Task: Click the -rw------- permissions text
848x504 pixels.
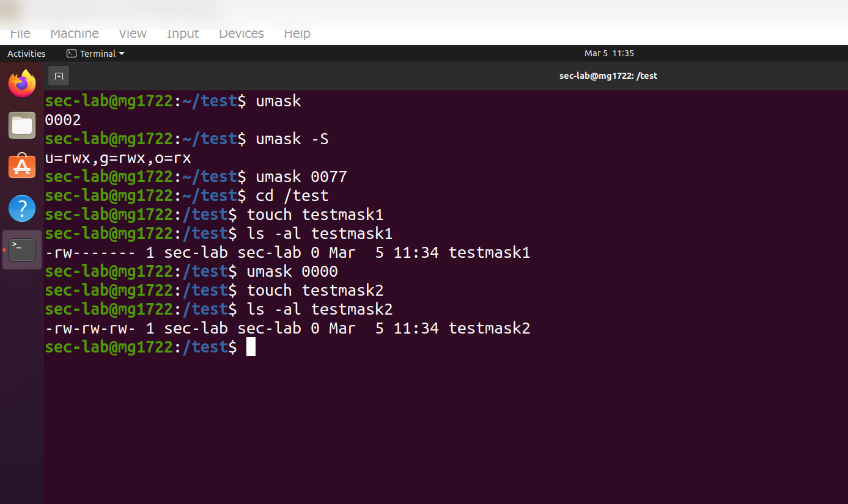Action: (x=90, y=253)
